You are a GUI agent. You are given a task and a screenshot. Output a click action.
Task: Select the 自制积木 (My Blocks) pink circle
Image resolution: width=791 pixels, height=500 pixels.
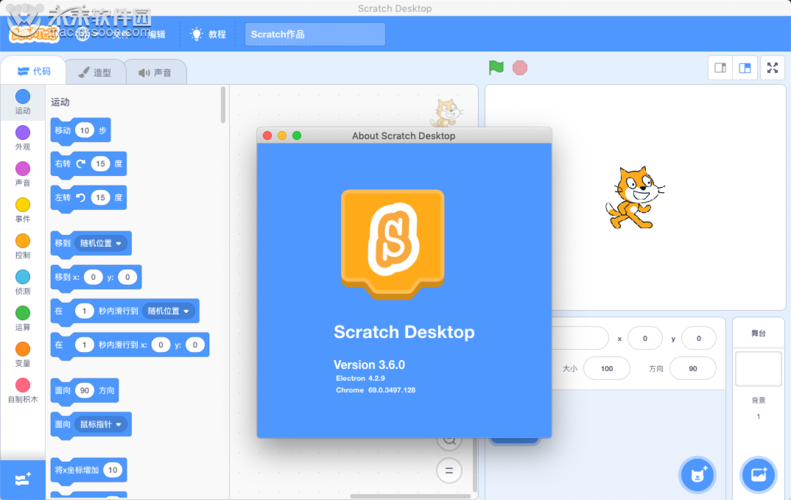coord(23,385)
